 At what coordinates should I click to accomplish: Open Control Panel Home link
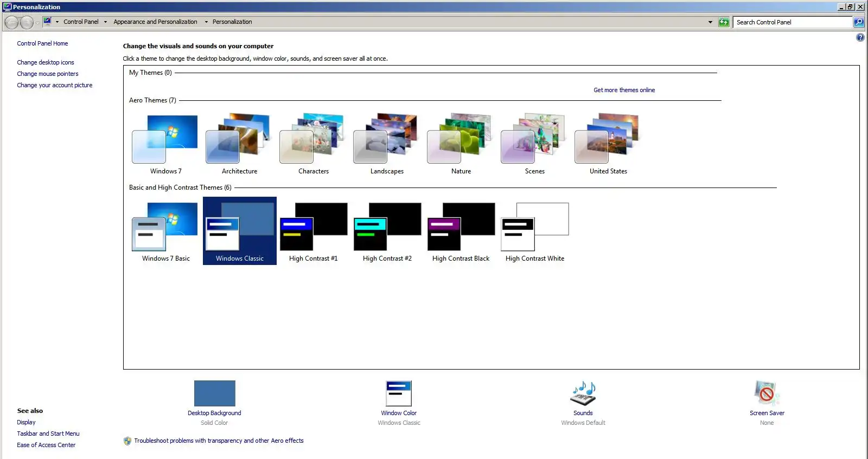click(x=42, y=43)
